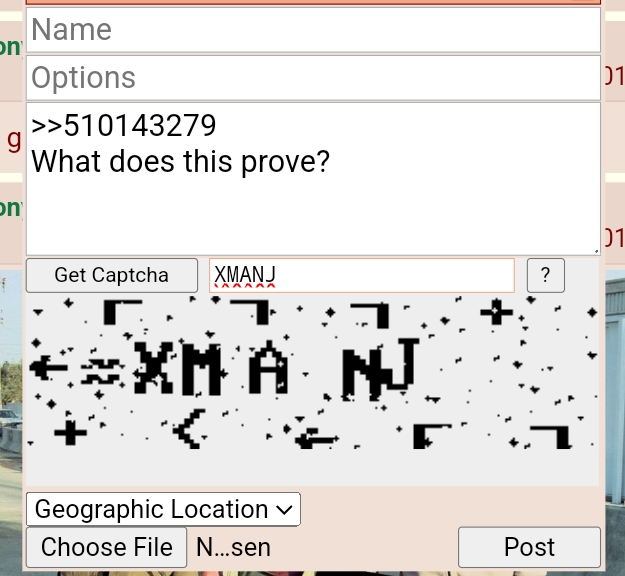
Task: Click the quoted post number >>510143279
Action: click(124, 126)
